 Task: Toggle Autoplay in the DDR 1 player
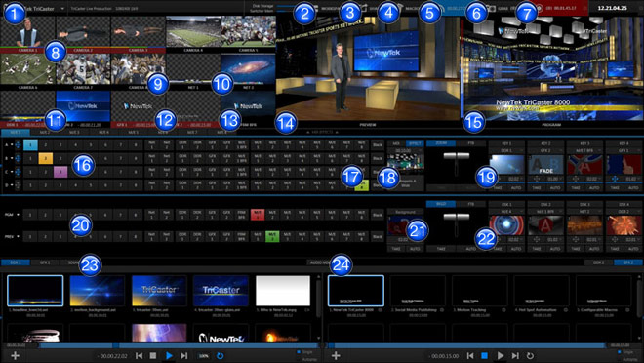click(x=306, y=359)
